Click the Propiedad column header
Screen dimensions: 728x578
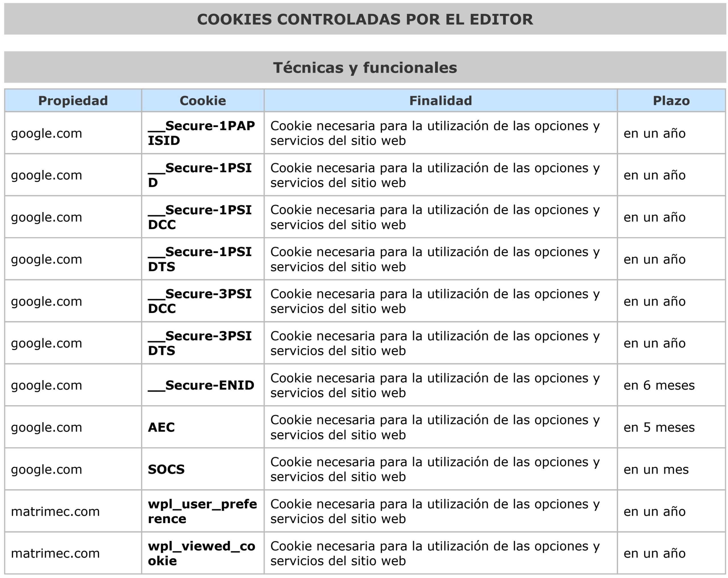tap(73, 101)
